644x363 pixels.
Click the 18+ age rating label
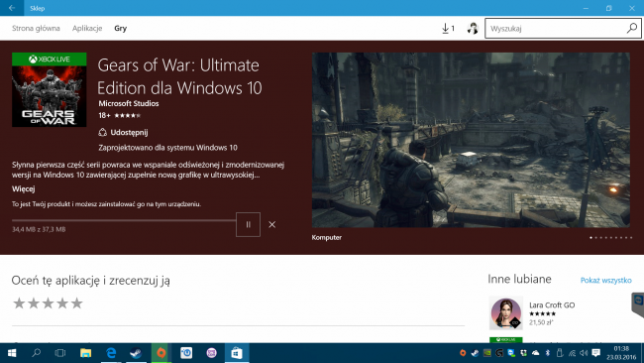104,115
